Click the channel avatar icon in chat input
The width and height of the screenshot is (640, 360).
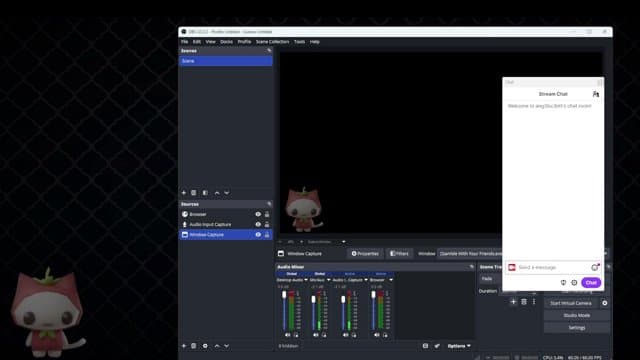[512, 267]
